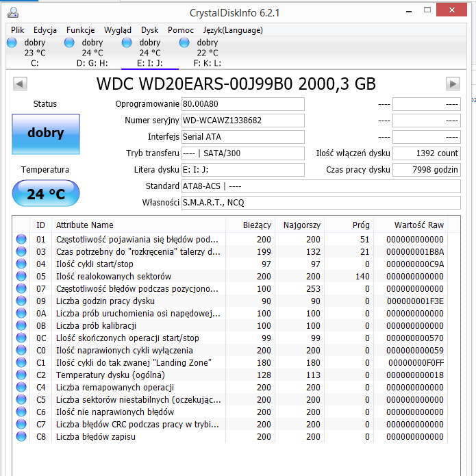This screenshot has height=476, width=476.
Task: Click the blue 'dobry' health status button
Action: point(46,134)
